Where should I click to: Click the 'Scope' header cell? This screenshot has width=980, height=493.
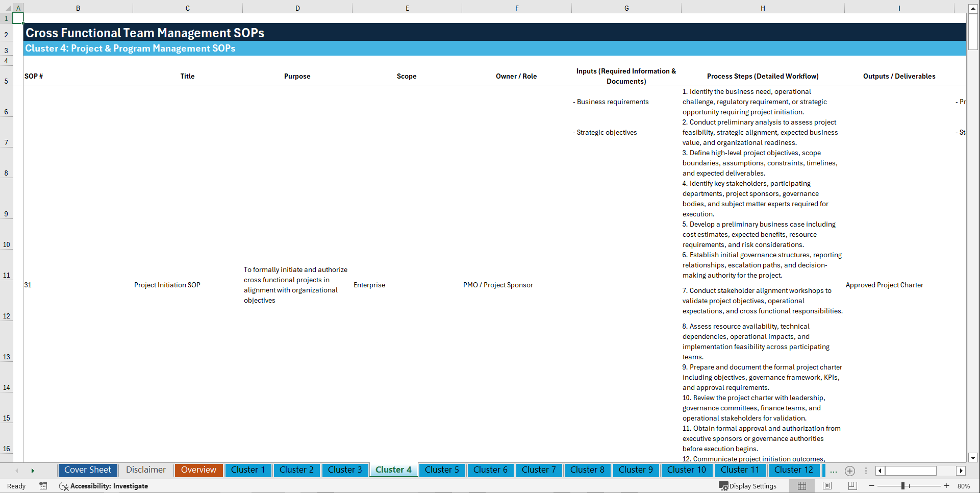pos(407,76)
